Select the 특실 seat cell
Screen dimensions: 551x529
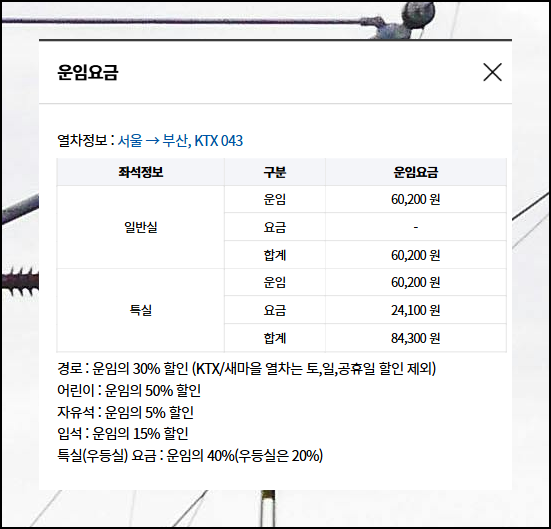pos(141,310)
